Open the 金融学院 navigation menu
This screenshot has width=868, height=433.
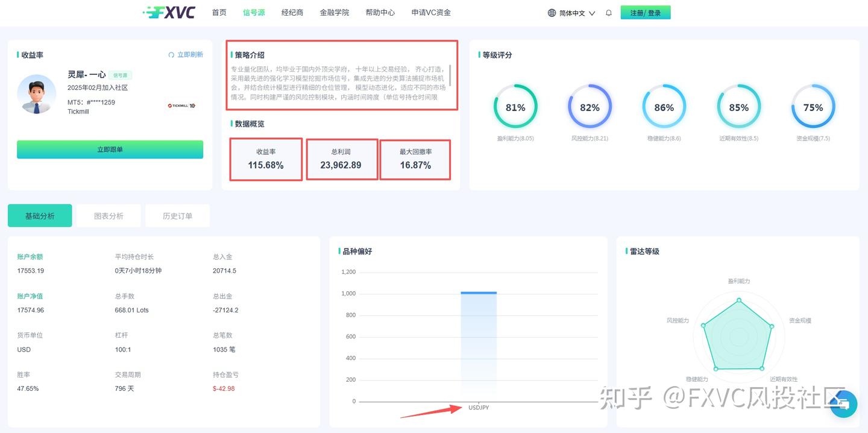[335, 12]
